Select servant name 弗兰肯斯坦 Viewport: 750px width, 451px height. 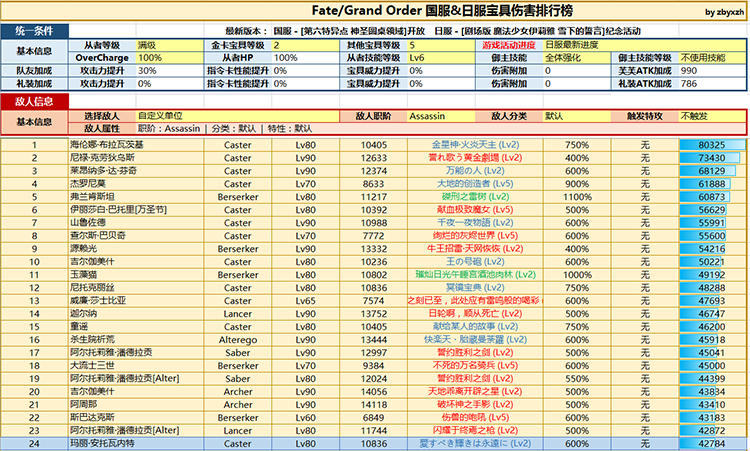click(92, 197)
